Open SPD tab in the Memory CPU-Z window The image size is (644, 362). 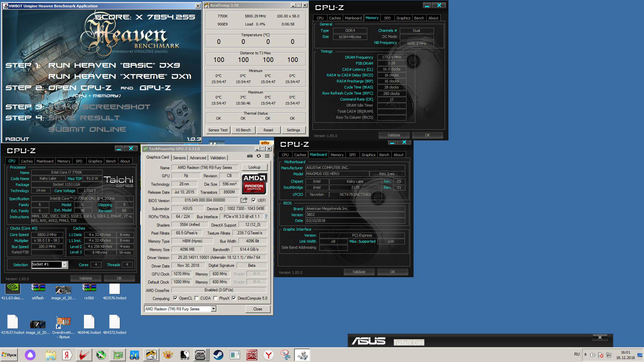point(387,18)
